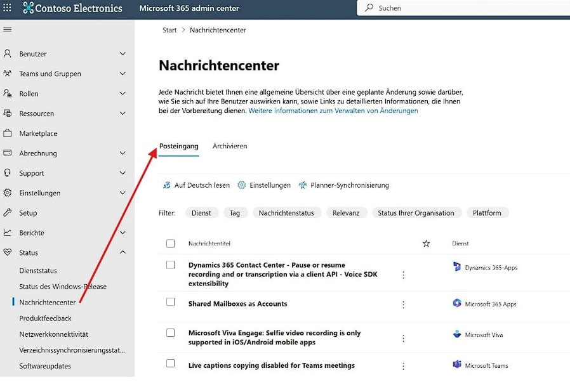Open Netzwerkkonnektivität in the sidebar

pyautogui.click(x=54, y=334)
